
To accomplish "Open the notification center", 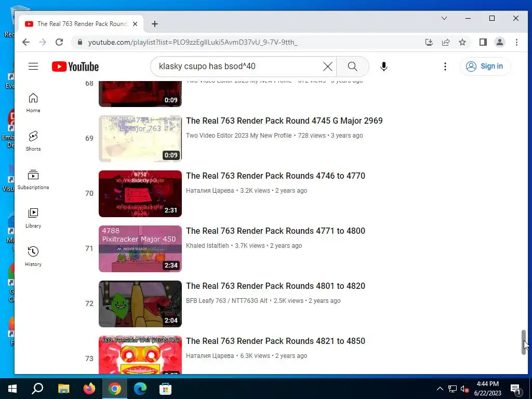I will (515, 389).
